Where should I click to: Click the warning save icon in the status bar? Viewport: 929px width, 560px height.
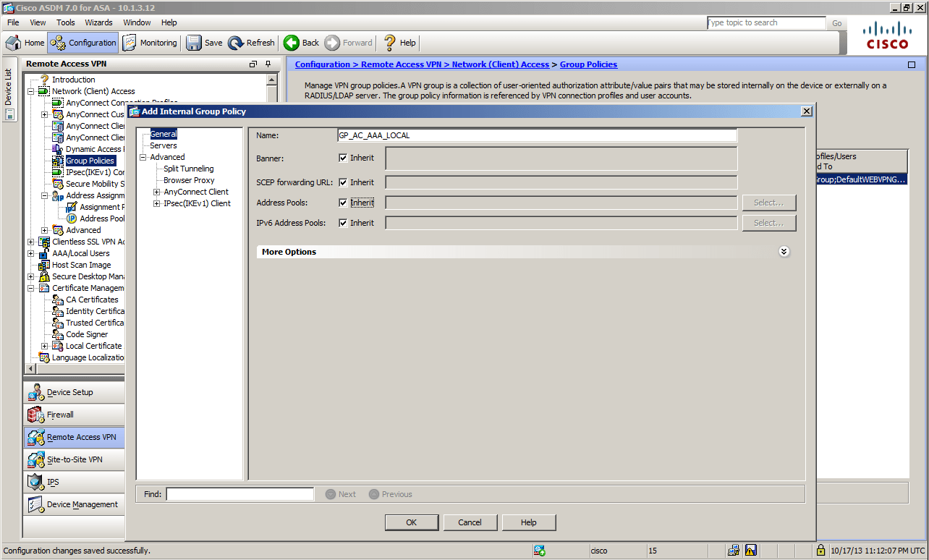(x=751, y=551)
